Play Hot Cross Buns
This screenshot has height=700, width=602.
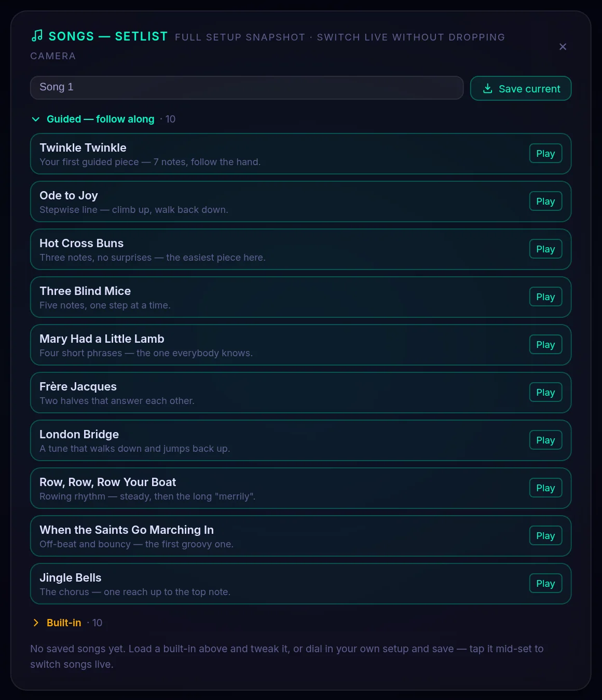point(545,249)
